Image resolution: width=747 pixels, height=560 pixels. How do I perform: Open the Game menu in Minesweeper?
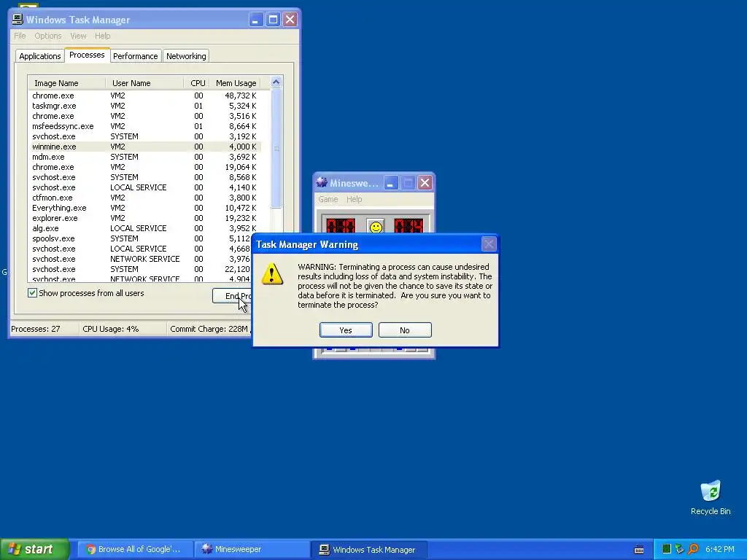pyautogui.click(x=328, y=199)
